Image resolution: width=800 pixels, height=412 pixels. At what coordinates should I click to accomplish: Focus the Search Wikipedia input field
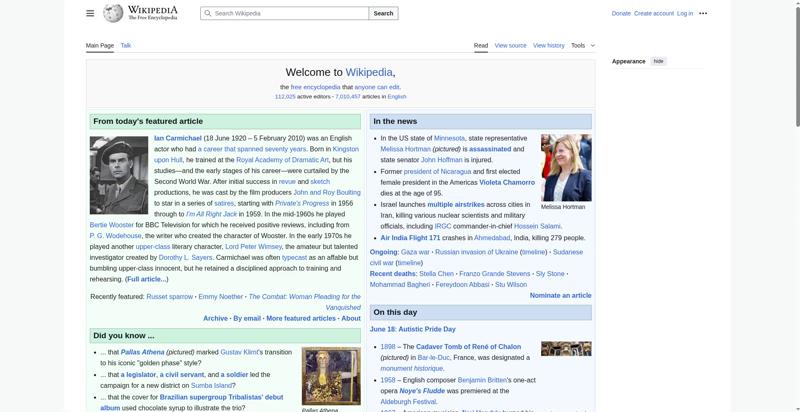tap(285, 13)
